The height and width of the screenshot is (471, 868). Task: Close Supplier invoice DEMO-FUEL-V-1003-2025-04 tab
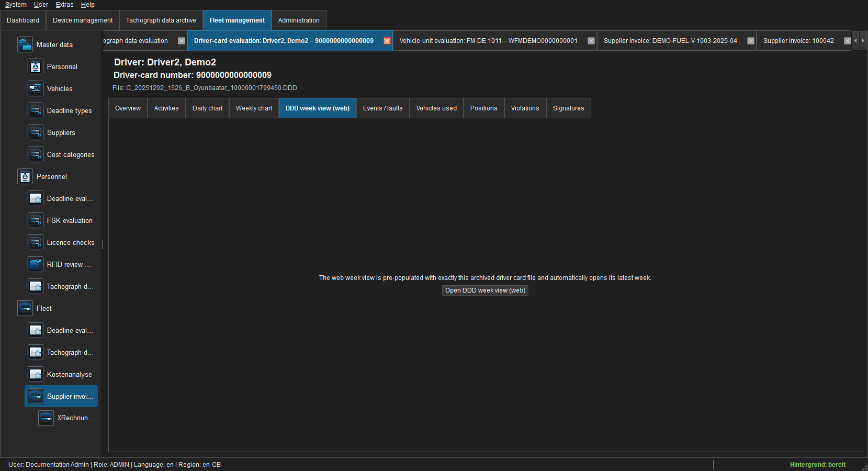click(x=751, y=41)
